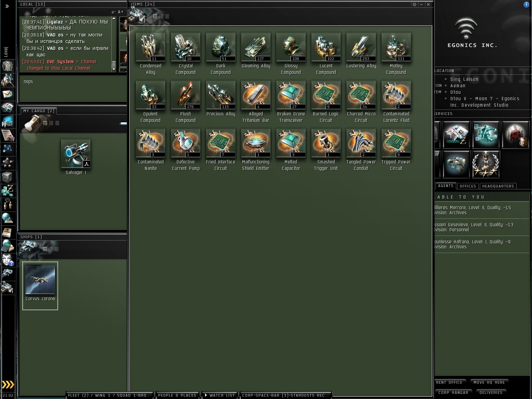Viewport: 532px width, 399px height.
Task: Switch Items window to icons view
Action: point(155,16)
